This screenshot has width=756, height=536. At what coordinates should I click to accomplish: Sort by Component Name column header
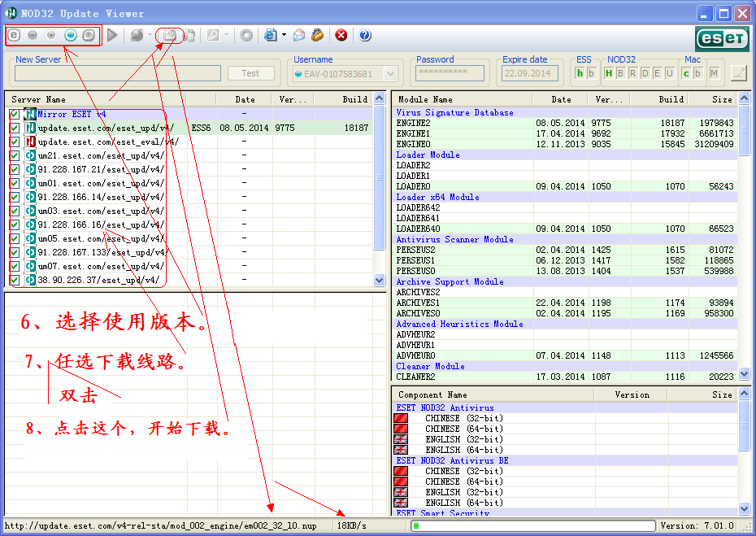(493, 394)
